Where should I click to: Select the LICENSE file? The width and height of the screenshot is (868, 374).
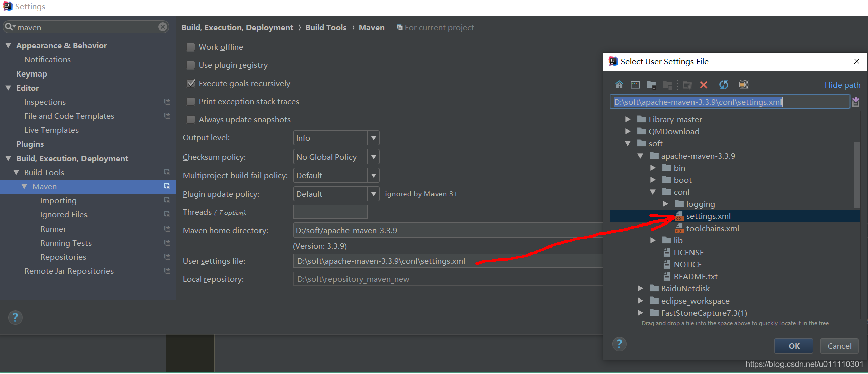[x=688, y=252]
